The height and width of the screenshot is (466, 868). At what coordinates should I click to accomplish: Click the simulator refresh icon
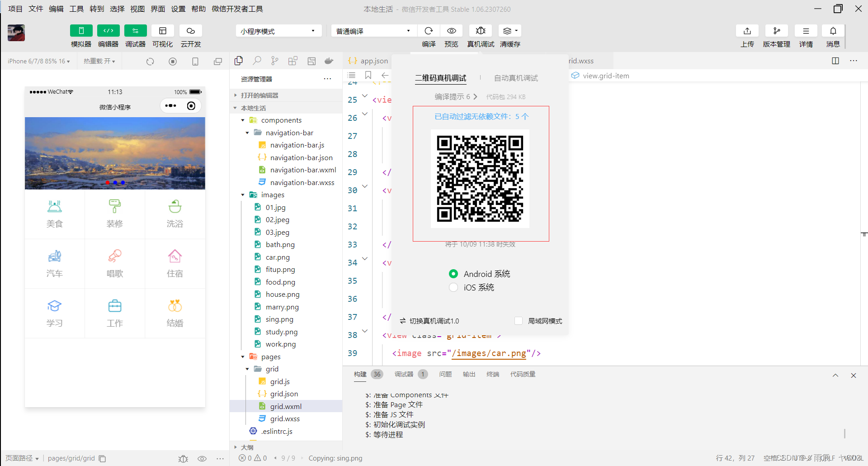tap(150, 62)
